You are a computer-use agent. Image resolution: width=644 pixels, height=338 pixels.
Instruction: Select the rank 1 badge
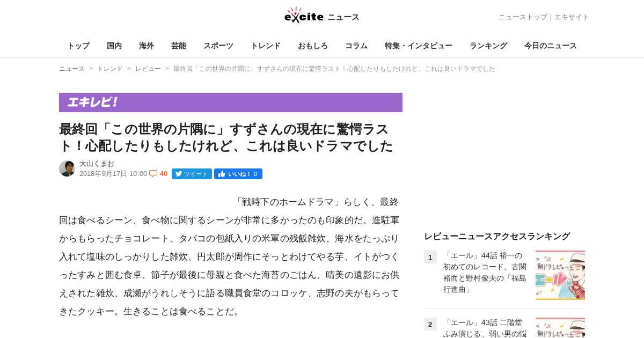pyautogui.click(x=430, y=257)
